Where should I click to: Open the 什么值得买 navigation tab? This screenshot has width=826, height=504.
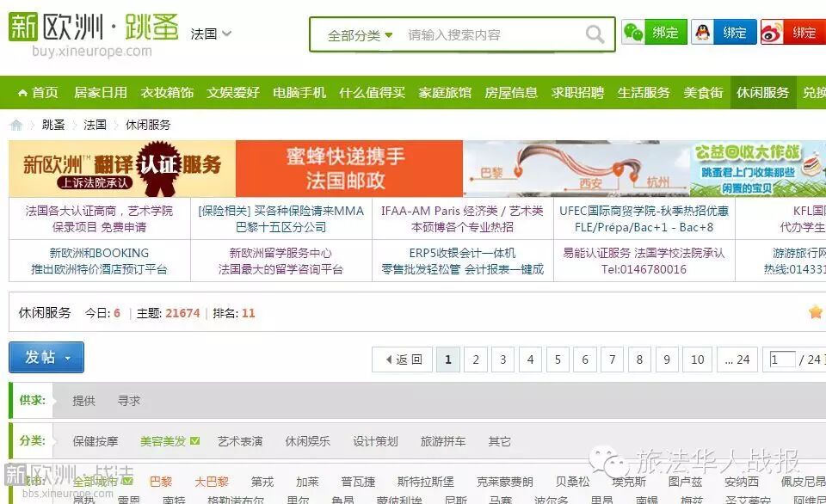tap(372, 93)
